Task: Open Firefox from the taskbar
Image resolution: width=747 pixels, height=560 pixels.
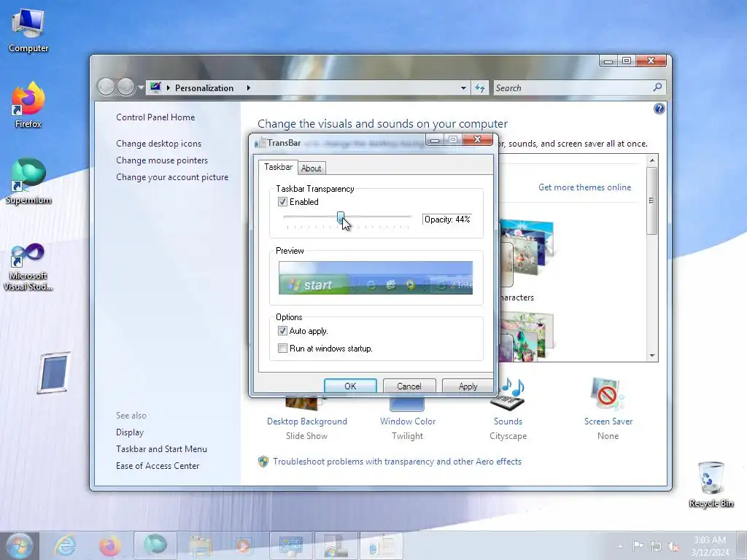Action: pos(109,545)
